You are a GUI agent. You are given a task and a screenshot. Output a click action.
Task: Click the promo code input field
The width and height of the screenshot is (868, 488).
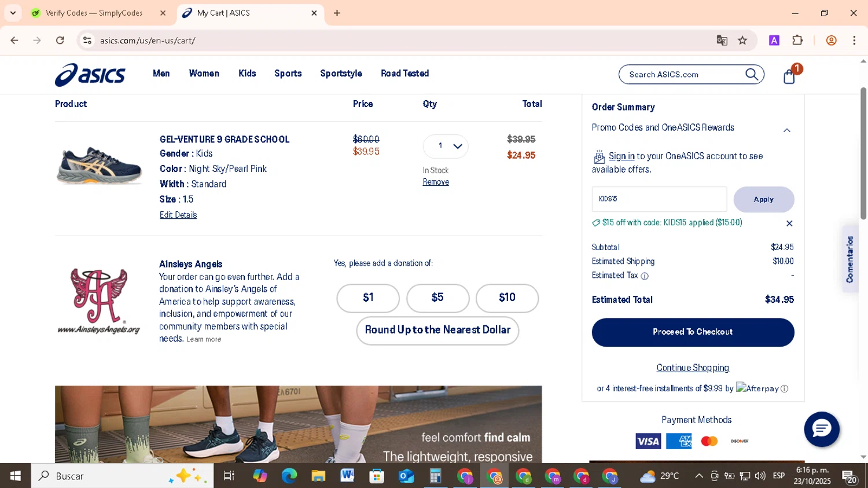659,199
